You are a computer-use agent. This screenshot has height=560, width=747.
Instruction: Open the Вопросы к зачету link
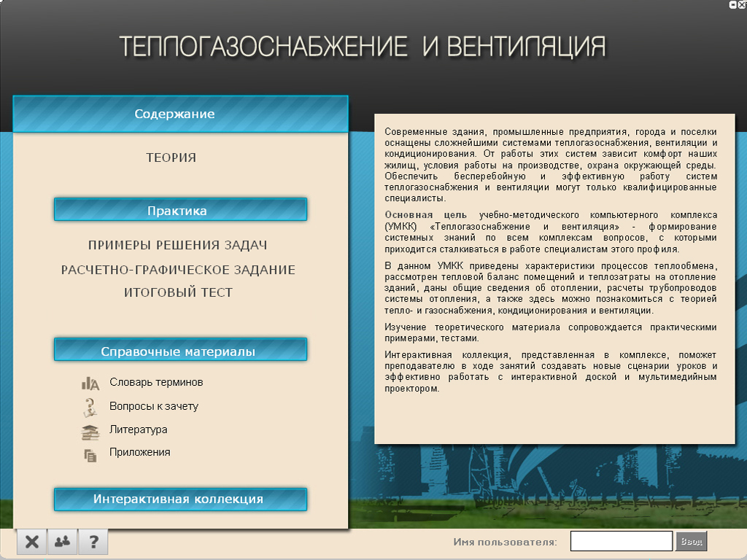pyautogui.click(x=154, y=406)
